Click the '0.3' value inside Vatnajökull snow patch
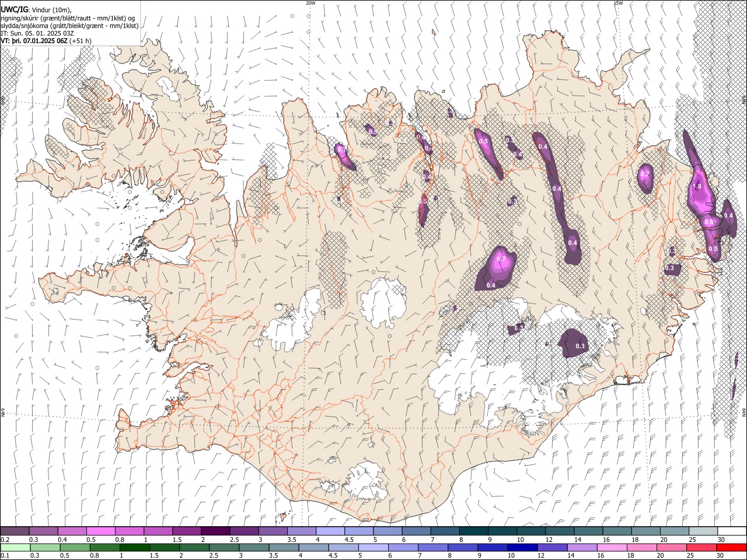747x560 pixels. [x=580, y=346]
